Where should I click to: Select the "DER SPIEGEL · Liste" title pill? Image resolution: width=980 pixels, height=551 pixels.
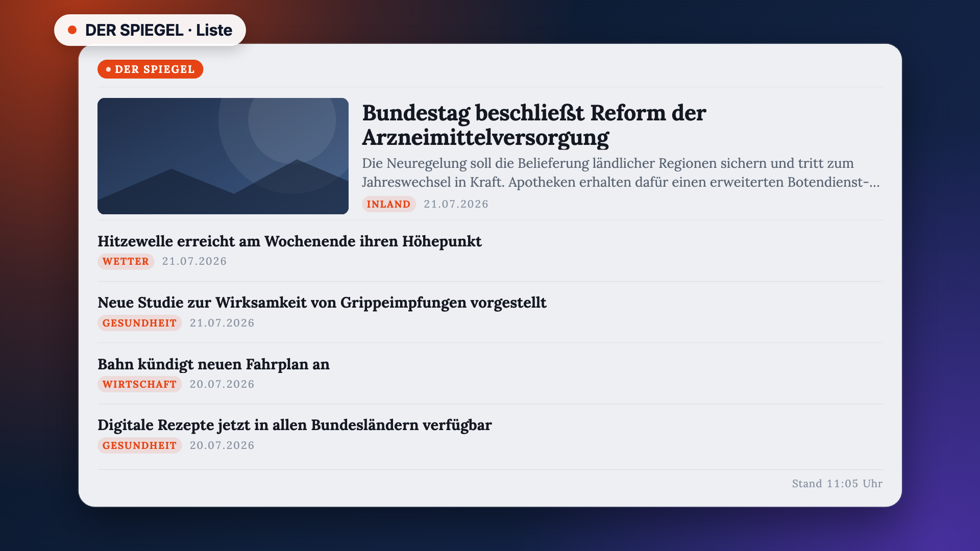click(150, 30)
